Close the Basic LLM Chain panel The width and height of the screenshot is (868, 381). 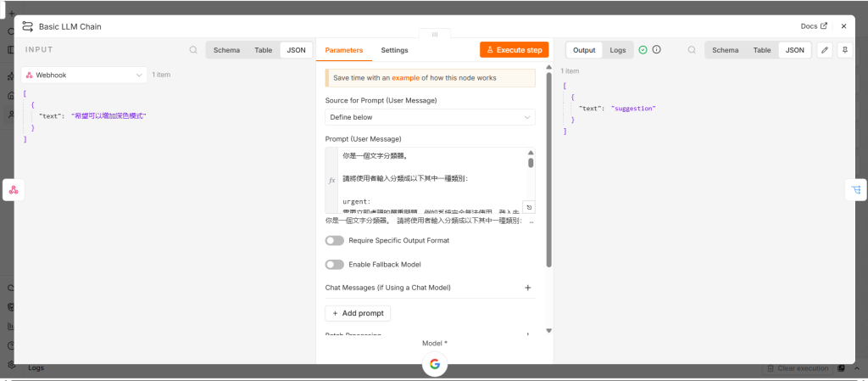(x=843, y=26)
